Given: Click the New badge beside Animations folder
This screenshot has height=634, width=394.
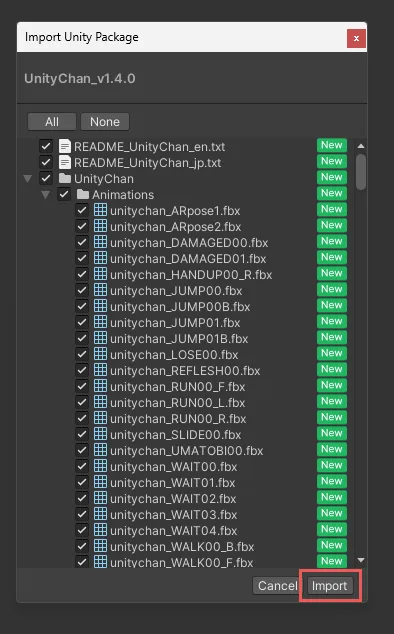Looking at the screenshot, I should 332,193.
